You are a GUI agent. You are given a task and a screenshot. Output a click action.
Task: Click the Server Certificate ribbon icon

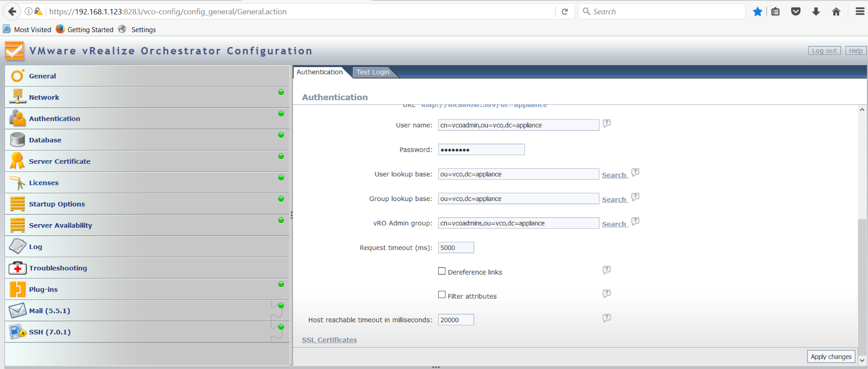click(17, 161)
